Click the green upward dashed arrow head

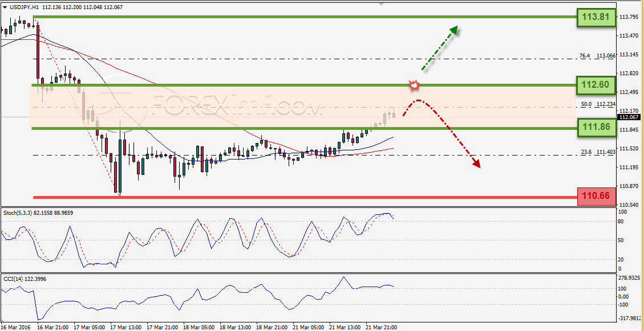453,30
